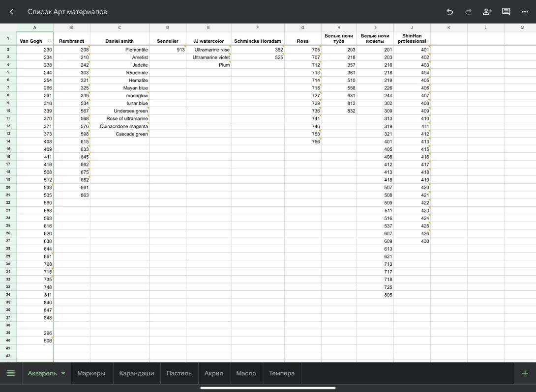Viewport: 536px width, 392px height.
Task: Select the Jadeite cell
Action: 119,65
